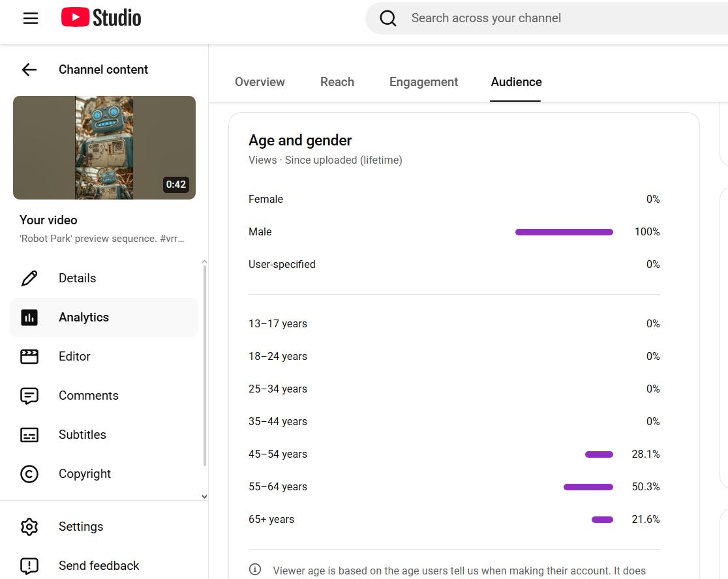Click the Subtitles icon

tap(29, 435)
